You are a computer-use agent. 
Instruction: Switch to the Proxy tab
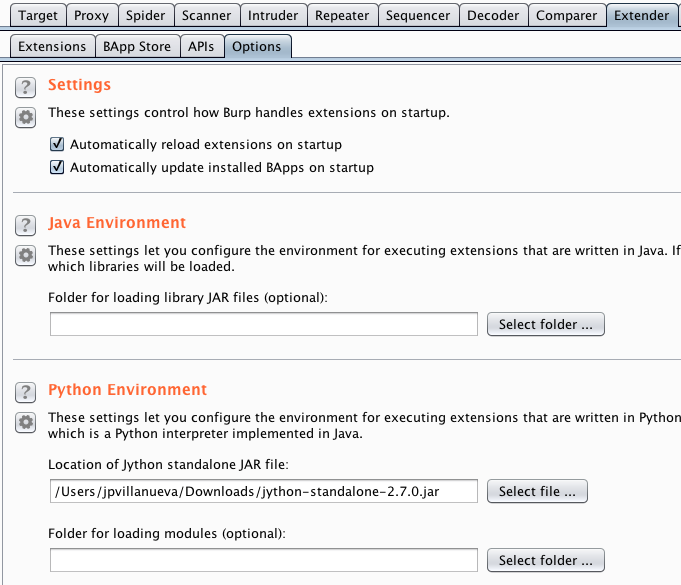pos(93,15)
